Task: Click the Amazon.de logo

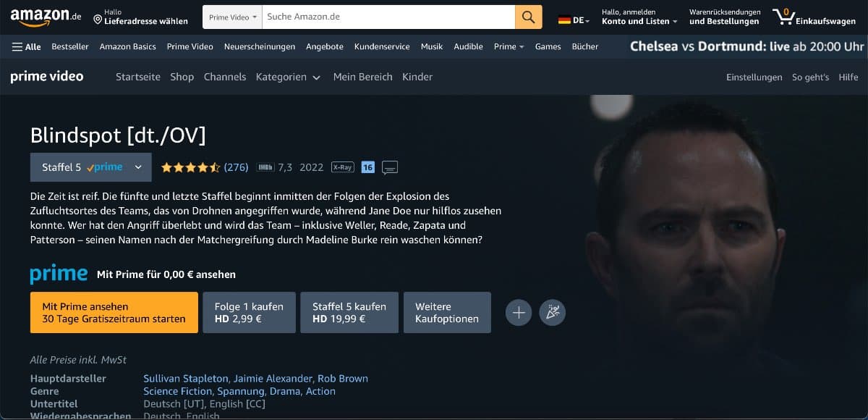Action: tap(46, 17)
